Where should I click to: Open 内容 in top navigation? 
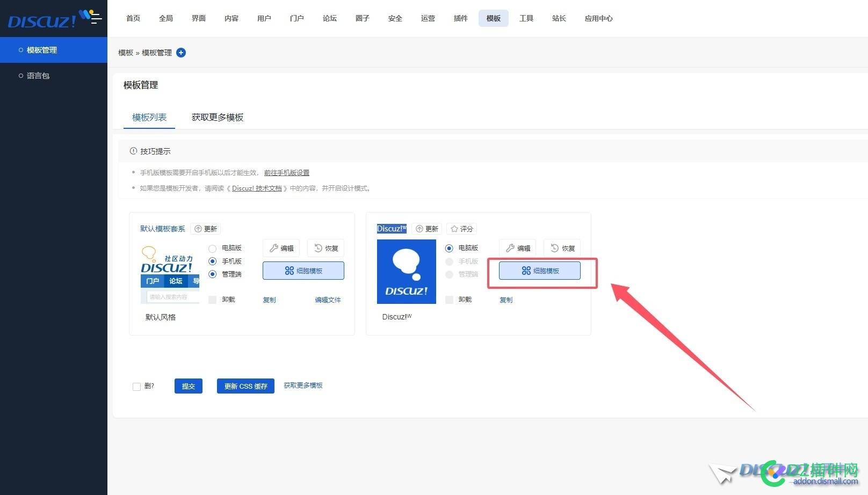[232, 18]
